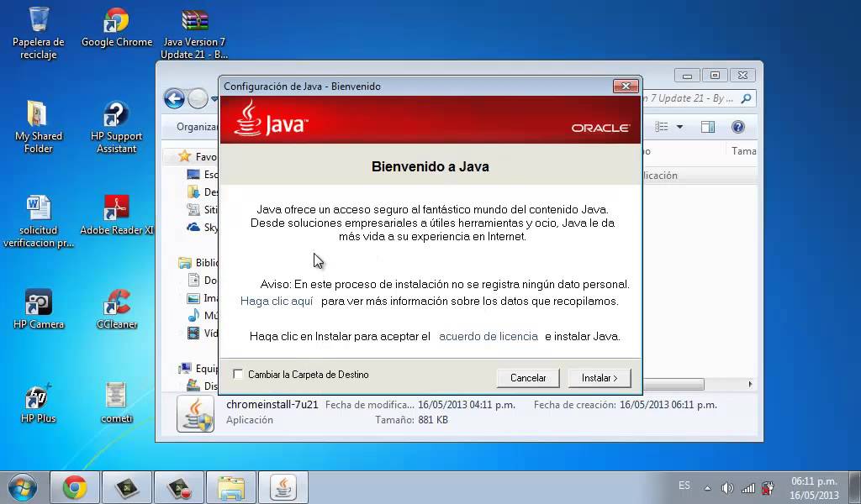861x504 pixels.
Task: Maximize the Explorer window
Action: pos(715,75)
